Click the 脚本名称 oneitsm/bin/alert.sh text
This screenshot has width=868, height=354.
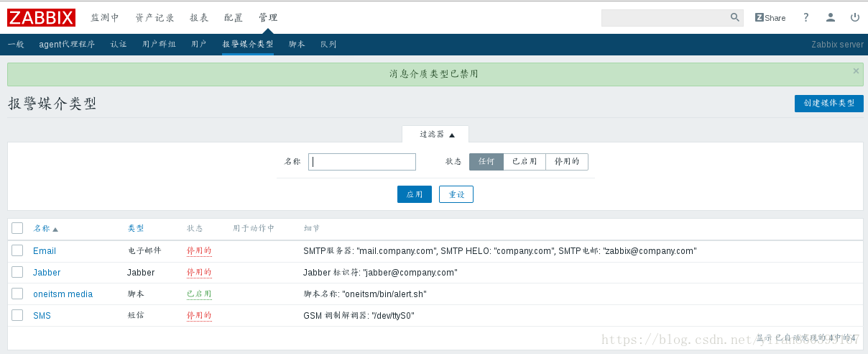tap(364, 294)
